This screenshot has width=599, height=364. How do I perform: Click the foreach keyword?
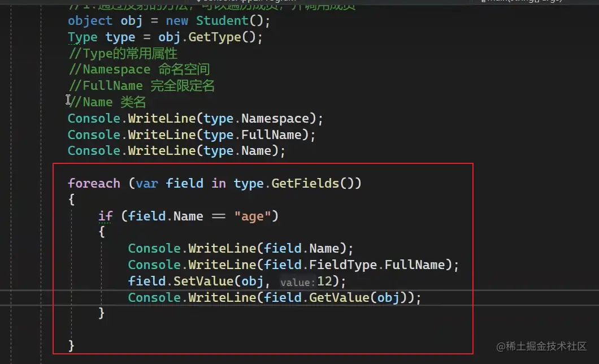[94, 183]
